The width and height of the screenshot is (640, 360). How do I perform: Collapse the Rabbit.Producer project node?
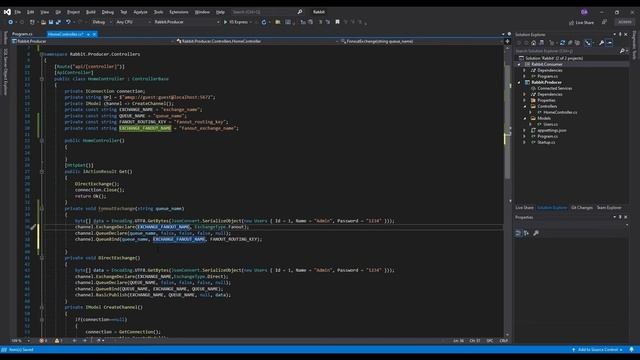pos(519,82)
